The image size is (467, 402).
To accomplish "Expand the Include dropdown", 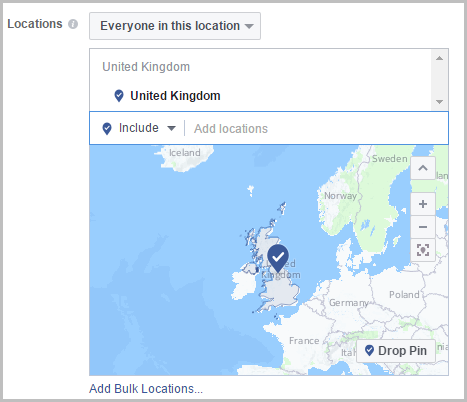I will [147, 128].
